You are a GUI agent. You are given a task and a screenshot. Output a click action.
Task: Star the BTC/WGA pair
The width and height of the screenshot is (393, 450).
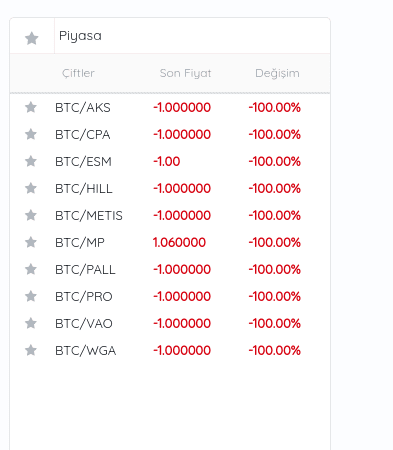point(31,350)
